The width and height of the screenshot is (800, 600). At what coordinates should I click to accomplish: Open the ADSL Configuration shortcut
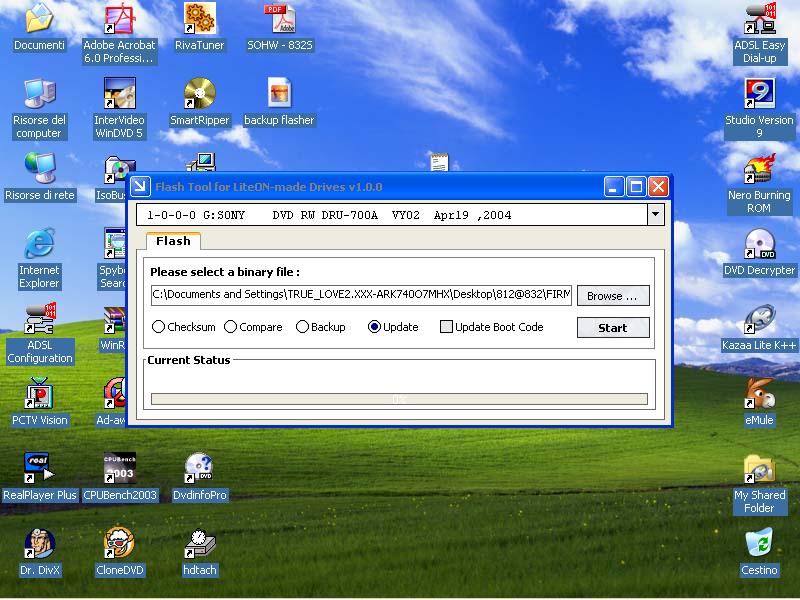coord(39,318)
